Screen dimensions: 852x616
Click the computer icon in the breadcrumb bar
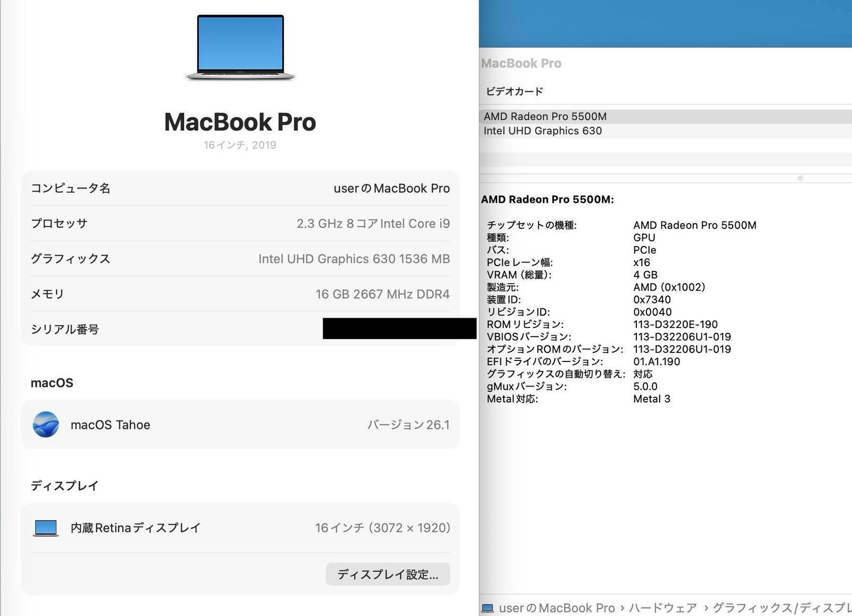[488, 607]
